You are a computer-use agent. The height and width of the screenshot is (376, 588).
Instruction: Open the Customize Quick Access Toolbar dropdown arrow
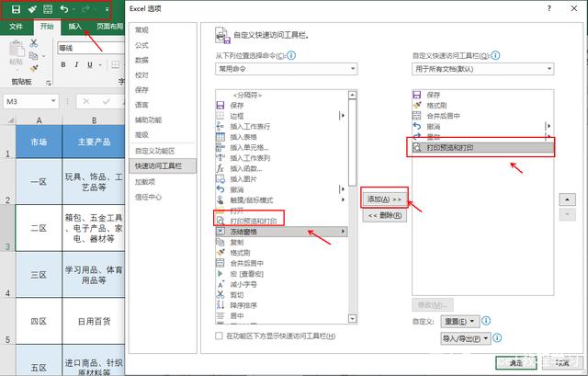tap(107, 9)
